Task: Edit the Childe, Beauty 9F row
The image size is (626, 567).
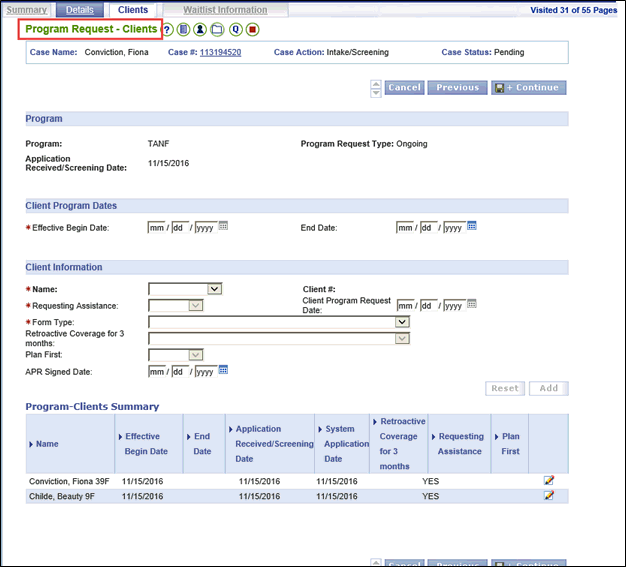Action: [x=548, y=495]
